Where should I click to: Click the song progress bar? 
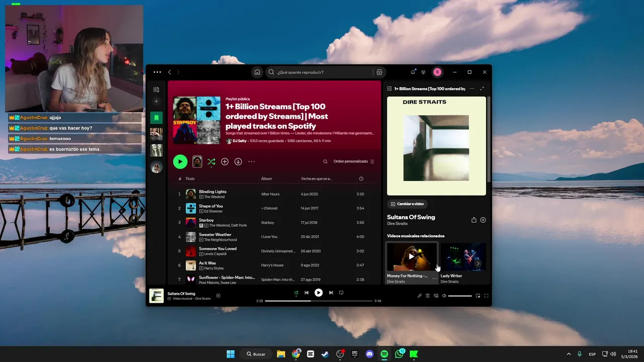pyautogui.click(x=318, y=301)
